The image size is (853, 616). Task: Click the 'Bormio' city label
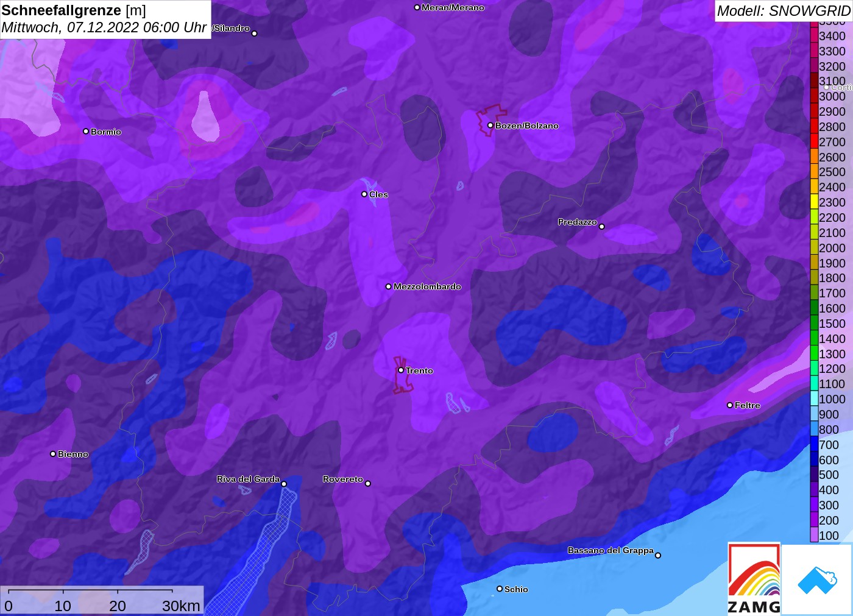pyautogui.click(x=106, y=132)
